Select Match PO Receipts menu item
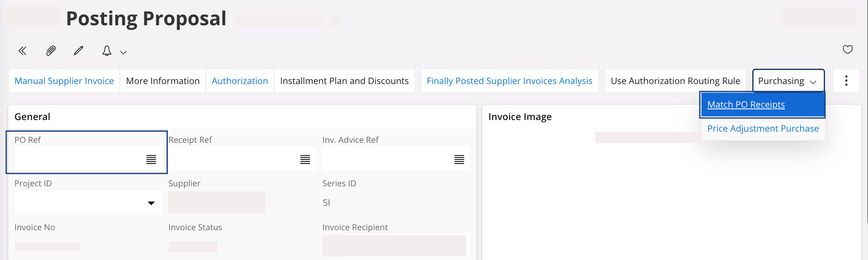The height and width of the screenshot is (260, 868). (x=746, y=105)
